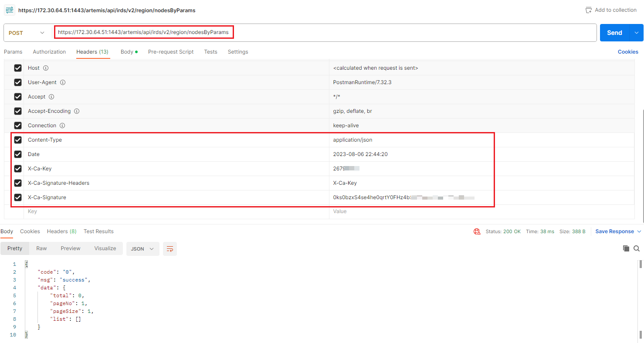The width and height of the screenshot is (644, 343).
Task: Click the info icon next to Host
Action: tap(46, 68)
